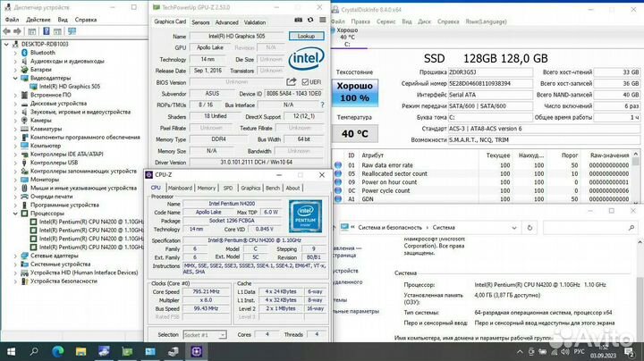Switch to the SPD tab in CPU-Z

(227, 188)
